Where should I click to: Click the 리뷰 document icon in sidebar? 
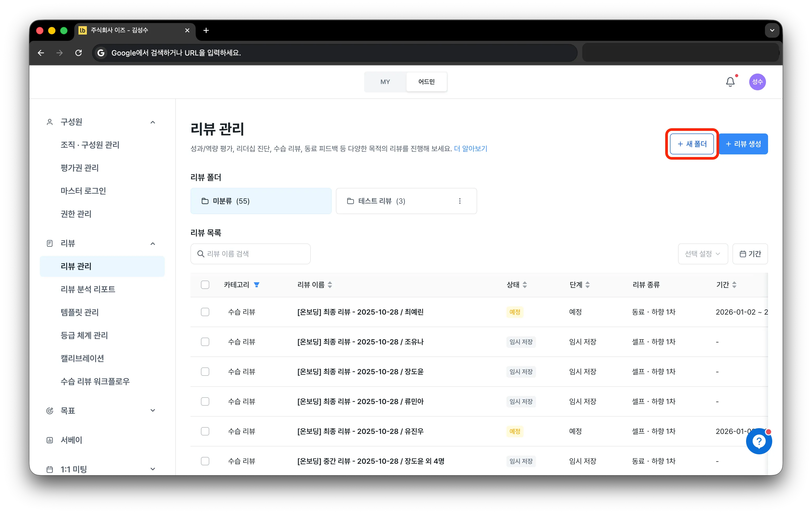[49, 243]
